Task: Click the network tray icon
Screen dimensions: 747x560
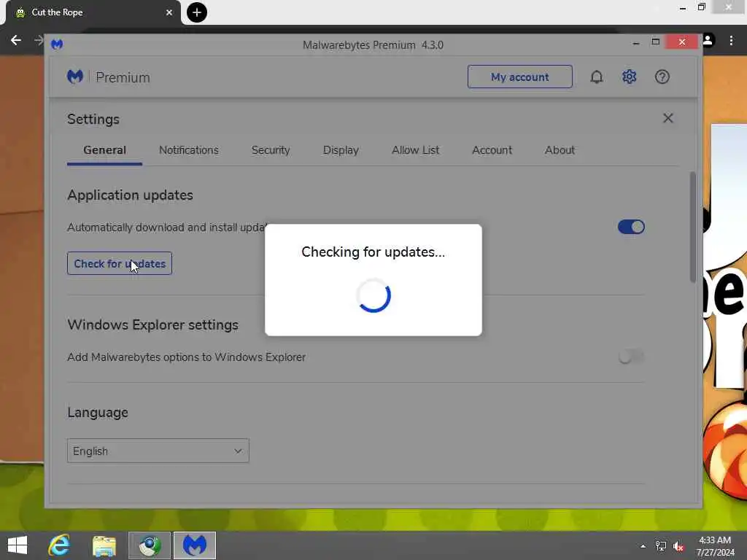Action: (x=661, y=545)
